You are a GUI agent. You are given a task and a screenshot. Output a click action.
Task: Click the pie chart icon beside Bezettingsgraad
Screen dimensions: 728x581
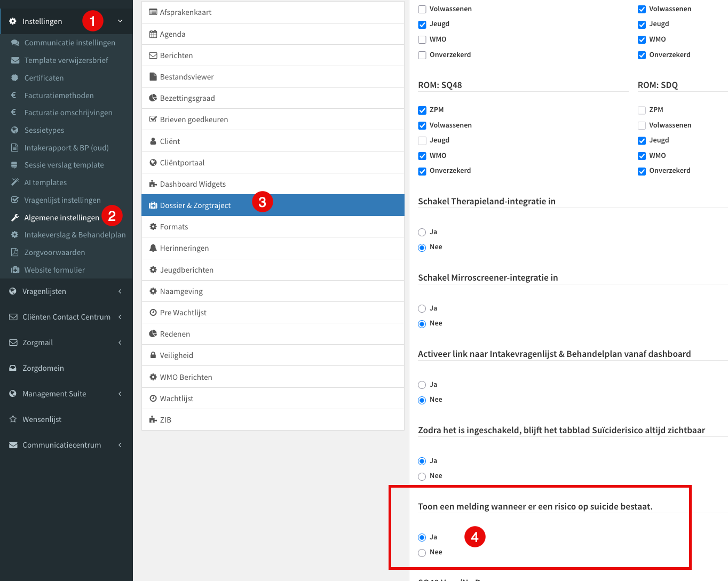point(153,98)
